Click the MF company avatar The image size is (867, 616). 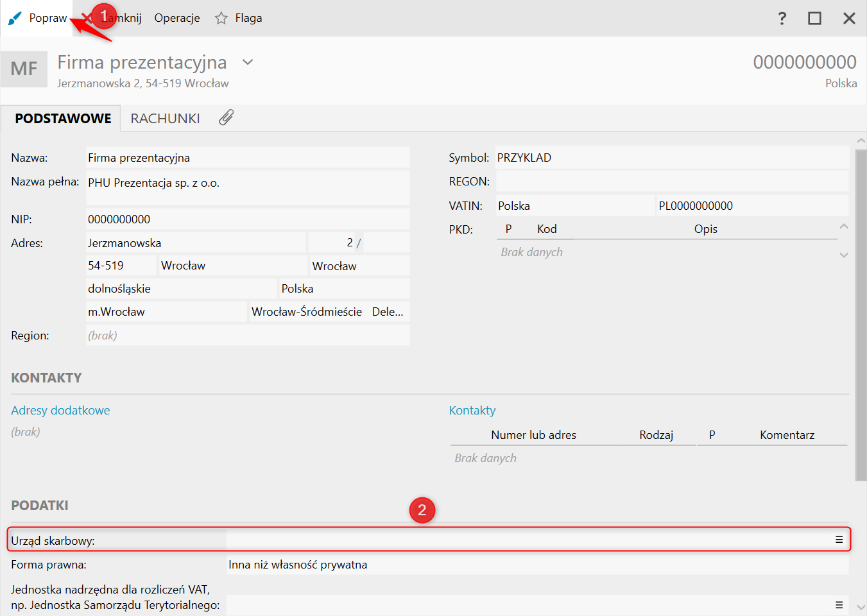pos(24,69)
